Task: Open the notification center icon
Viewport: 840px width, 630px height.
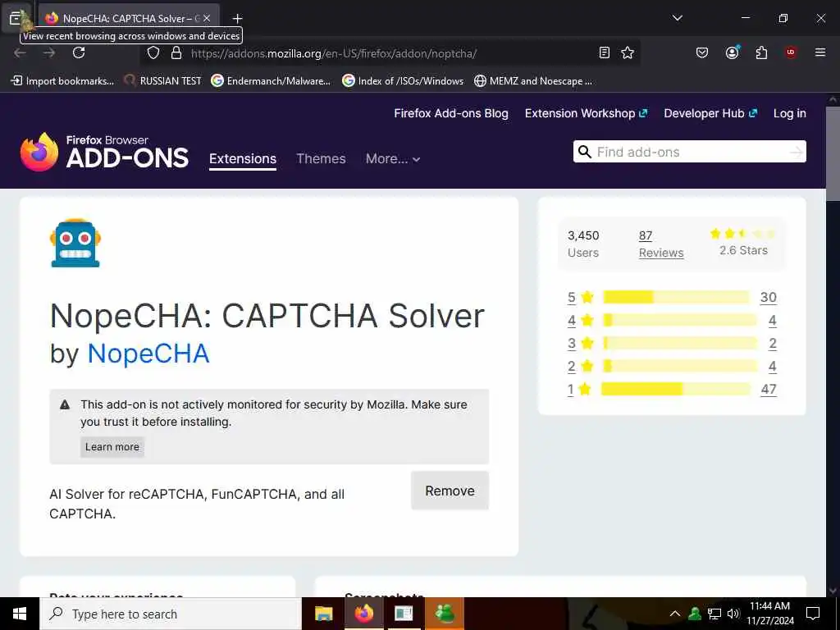Action: point(813,614)
